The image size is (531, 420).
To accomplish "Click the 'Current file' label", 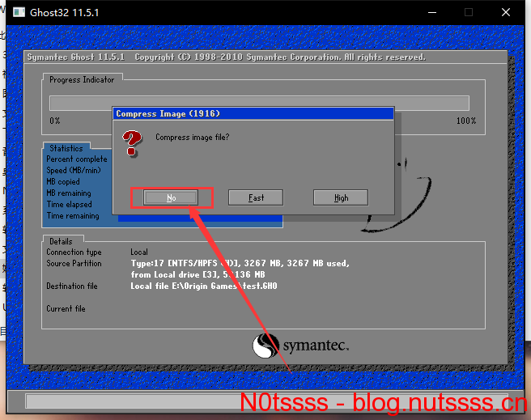I will pos(66,308).
